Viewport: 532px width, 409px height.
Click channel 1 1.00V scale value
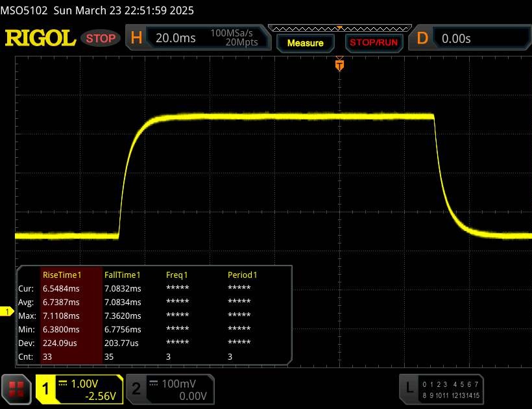(84, 384)
